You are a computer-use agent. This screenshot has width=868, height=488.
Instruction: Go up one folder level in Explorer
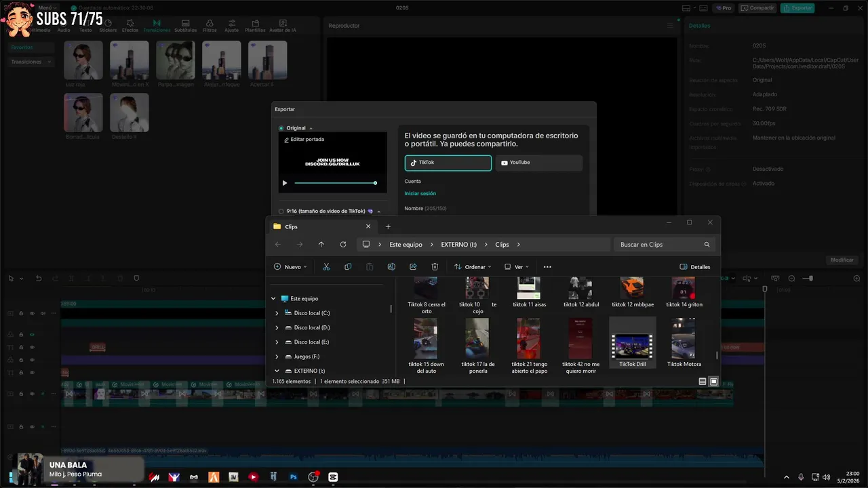click(x=321, y=245)
